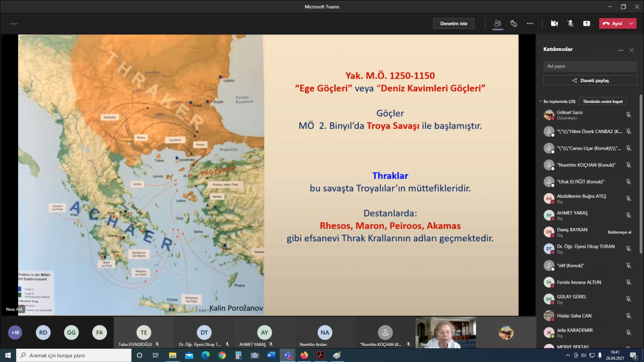Open the notification center icon
The height and width of the screenshot is (362, 644).
635,355
